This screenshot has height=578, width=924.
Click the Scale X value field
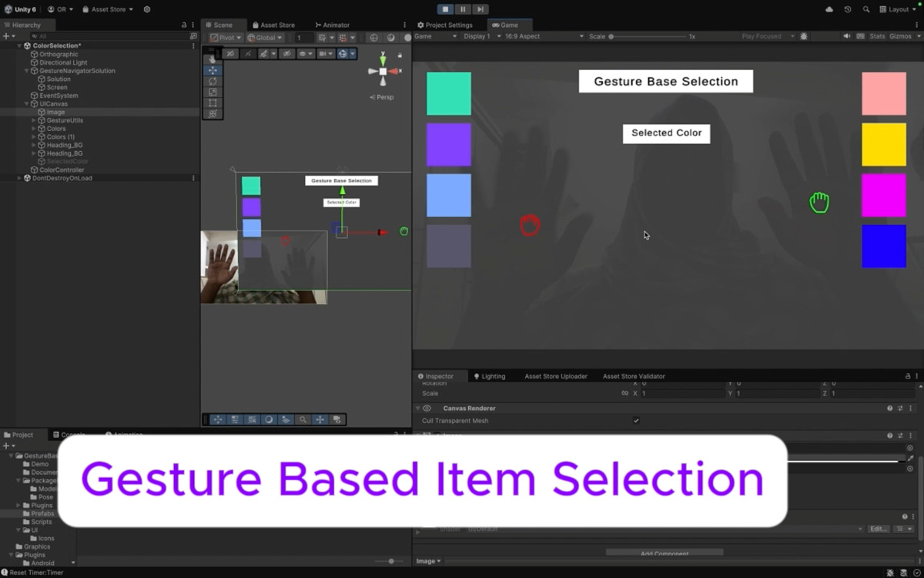681,393
